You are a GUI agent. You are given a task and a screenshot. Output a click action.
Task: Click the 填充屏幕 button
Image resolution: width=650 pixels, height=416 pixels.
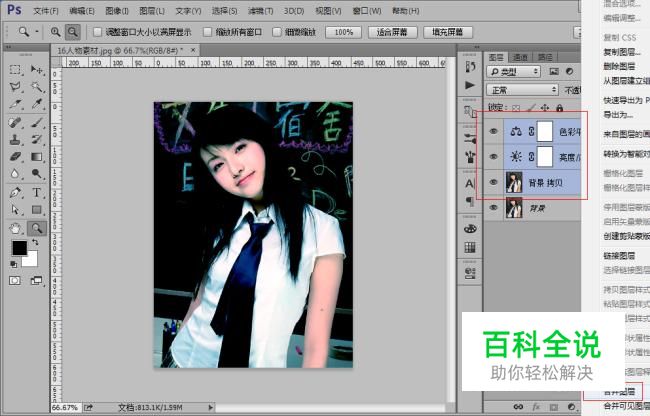coord(448,32)
